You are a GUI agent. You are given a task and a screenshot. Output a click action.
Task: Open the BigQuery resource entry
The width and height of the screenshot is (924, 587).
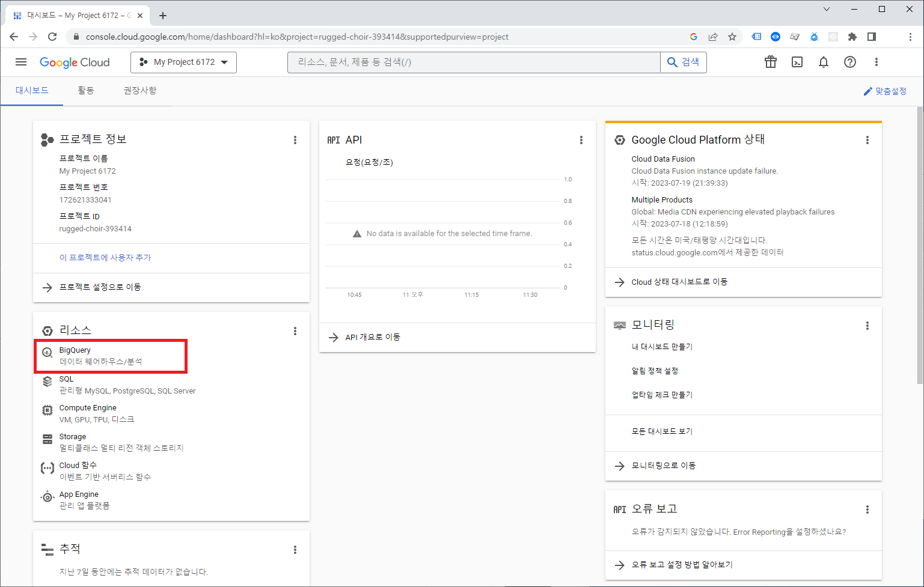111,356
